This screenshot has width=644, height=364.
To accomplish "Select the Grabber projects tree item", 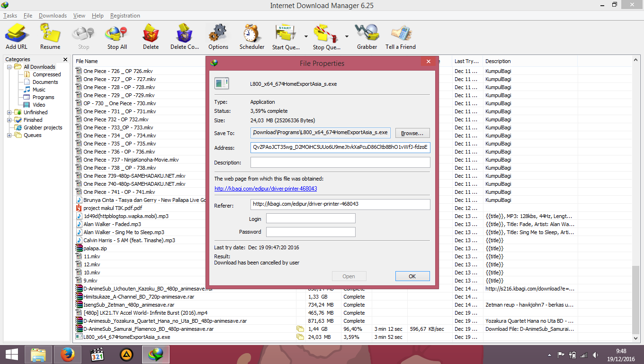I will click(43, 127).
